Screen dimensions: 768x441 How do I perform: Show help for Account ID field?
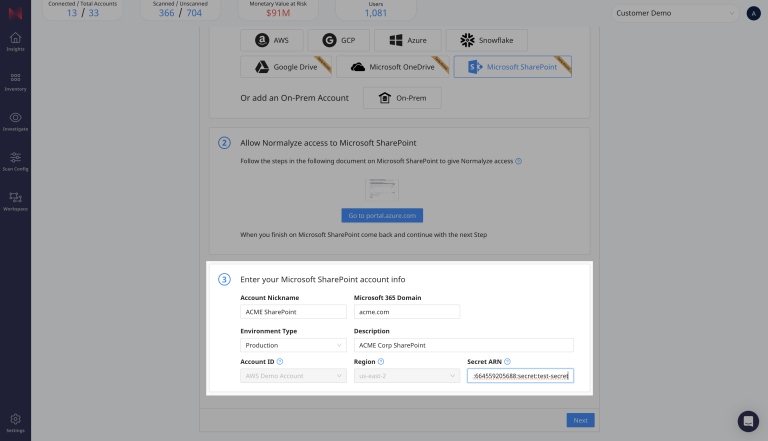(280, 361)
